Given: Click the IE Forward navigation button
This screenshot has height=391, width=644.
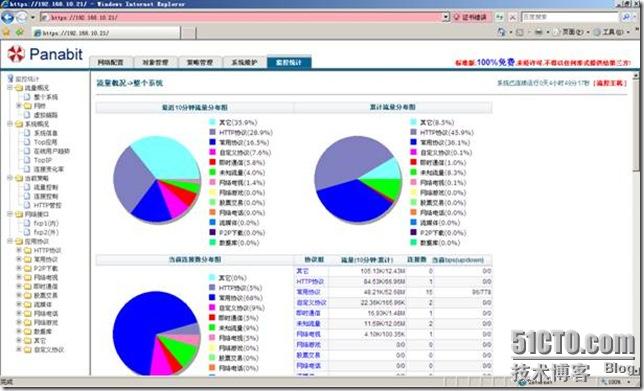Looking at the screenshot, I should coord(21,17).
